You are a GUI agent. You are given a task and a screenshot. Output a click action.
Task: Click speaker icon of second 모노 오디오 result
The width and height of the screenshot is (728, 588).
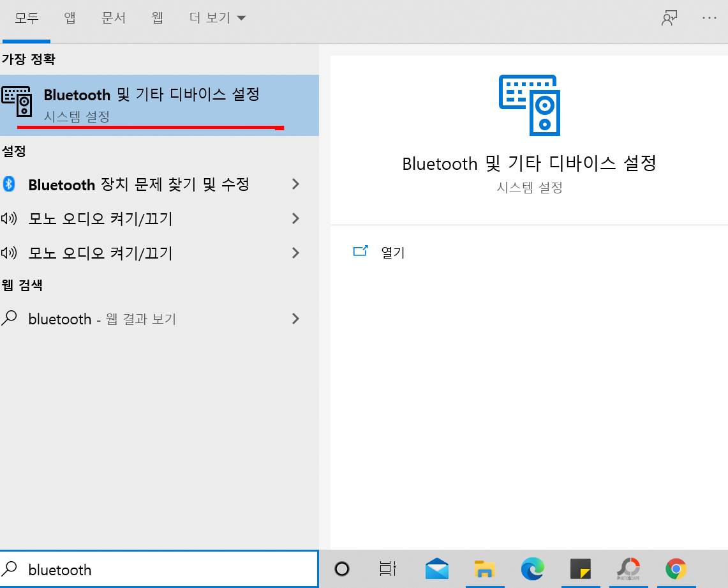coord(9,253)
